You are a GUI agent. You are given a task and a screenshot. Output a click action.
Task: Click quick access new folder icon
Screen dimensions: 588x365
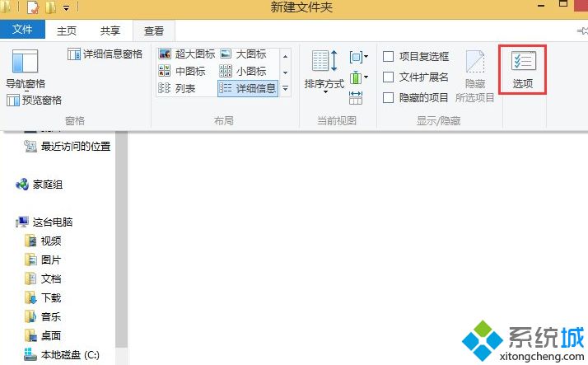(x=50, y=7)
